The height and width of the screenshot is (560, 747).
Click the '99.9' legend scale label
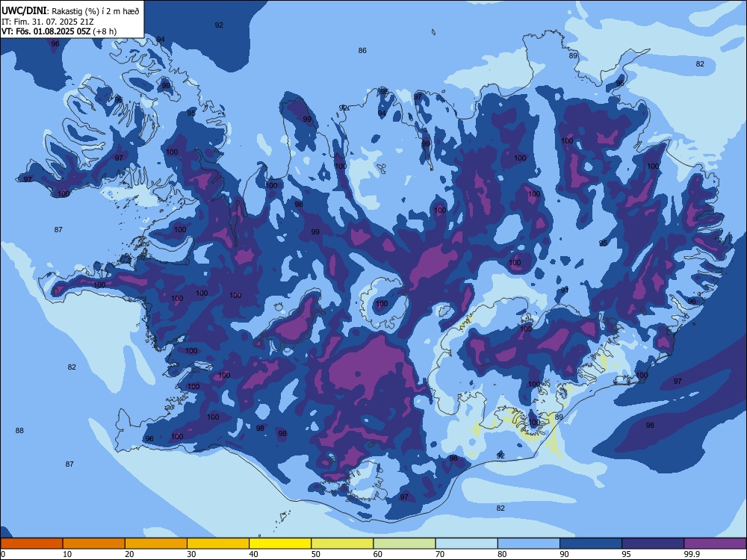[x=691, y=554]
